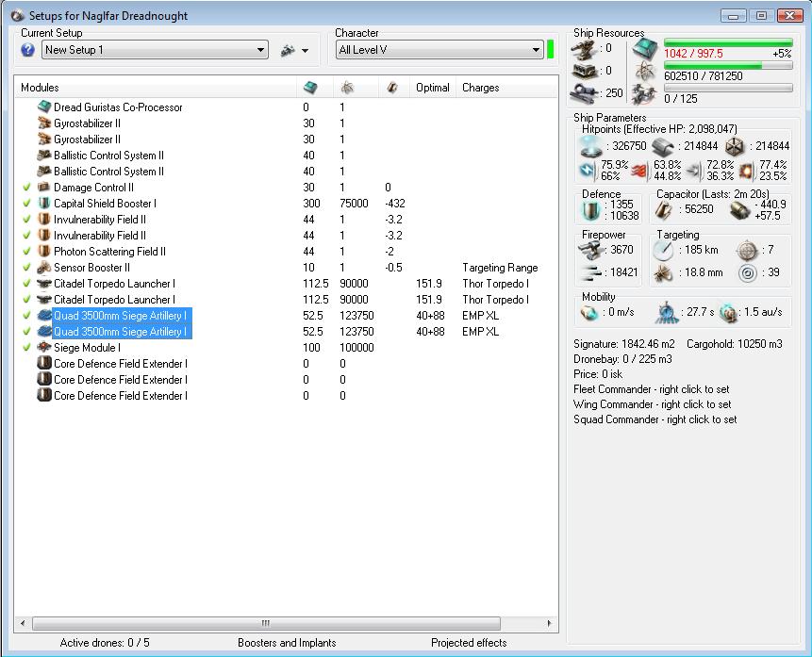Screen dimensions: 812x657
Task: Toggle the Damage Control II active checkmark
Action: click(26, 188)
